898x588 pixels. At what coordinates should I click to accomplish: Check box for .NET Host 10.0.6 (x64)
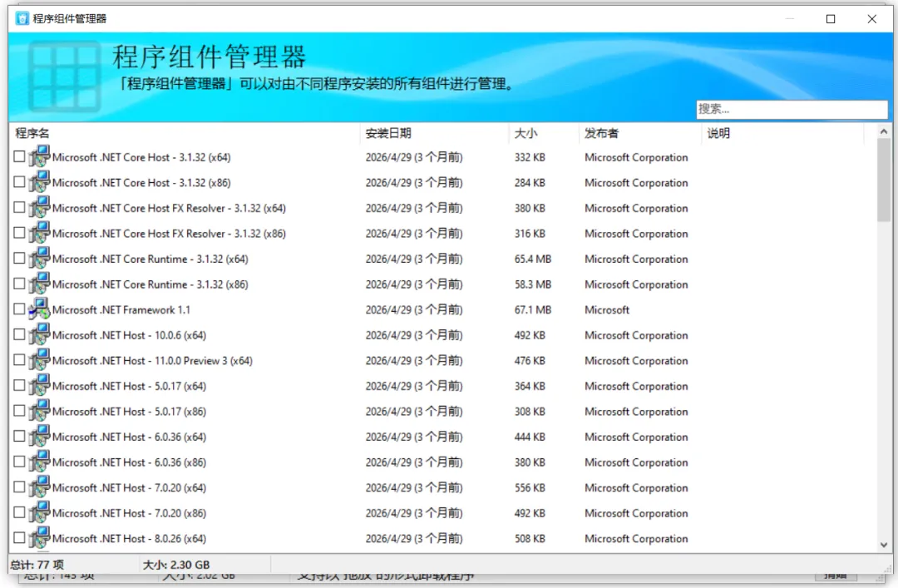(19, 334)
